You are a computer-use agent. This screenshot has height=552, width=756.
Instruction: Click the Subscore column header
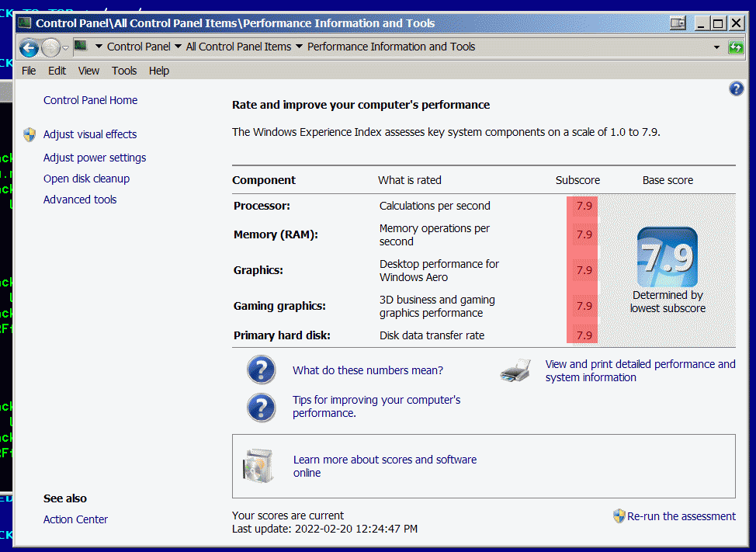(x=577, y=180)
